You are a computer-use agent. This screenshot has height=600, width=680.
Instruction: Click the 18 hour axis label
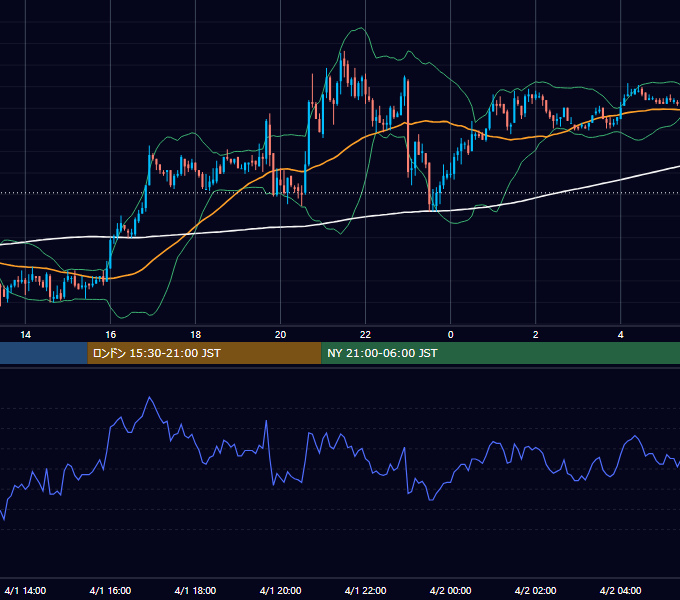(x=196, y=335)
